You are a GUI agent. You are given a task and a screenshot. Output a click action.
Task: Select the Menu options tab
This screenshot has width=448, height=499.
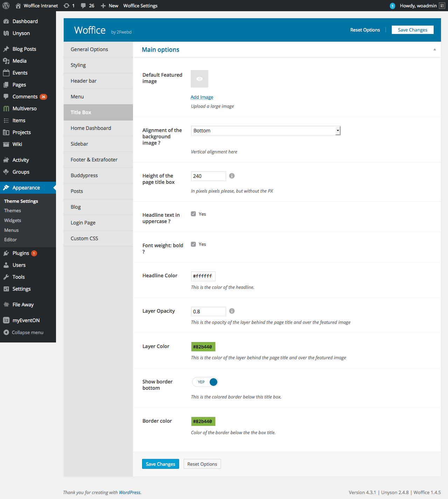point(98,97)
